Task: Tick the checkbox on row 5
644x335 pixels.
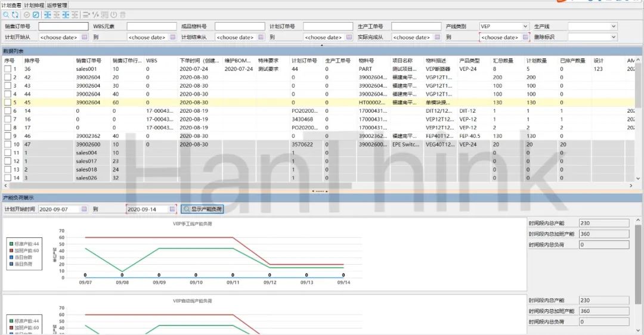Action: pyautogui.click(x=7, y=103)
